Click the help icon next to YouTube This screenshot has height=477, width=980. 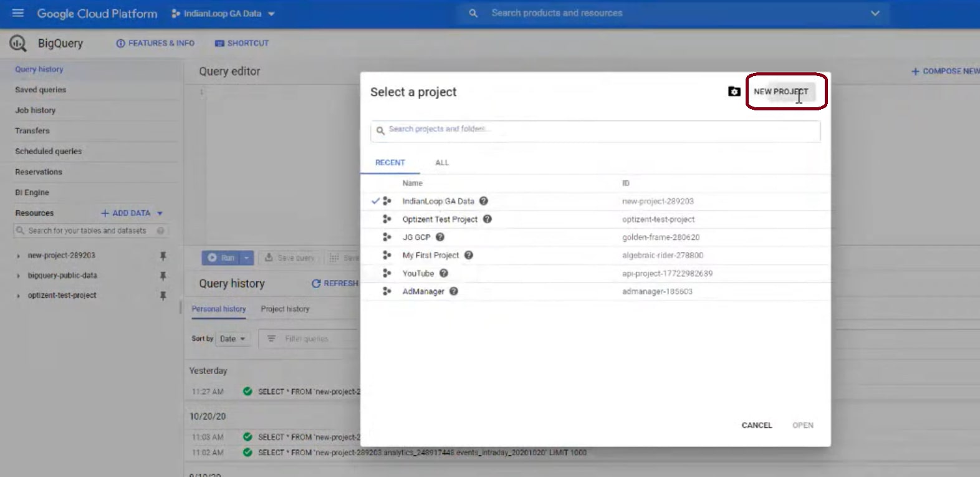point(444,273)
